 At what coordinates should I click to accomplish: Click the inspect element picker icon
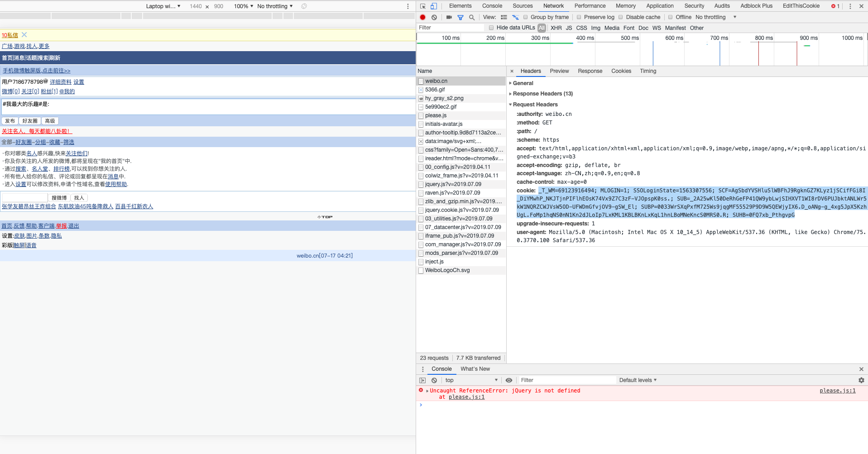click(x=422, y=6)
